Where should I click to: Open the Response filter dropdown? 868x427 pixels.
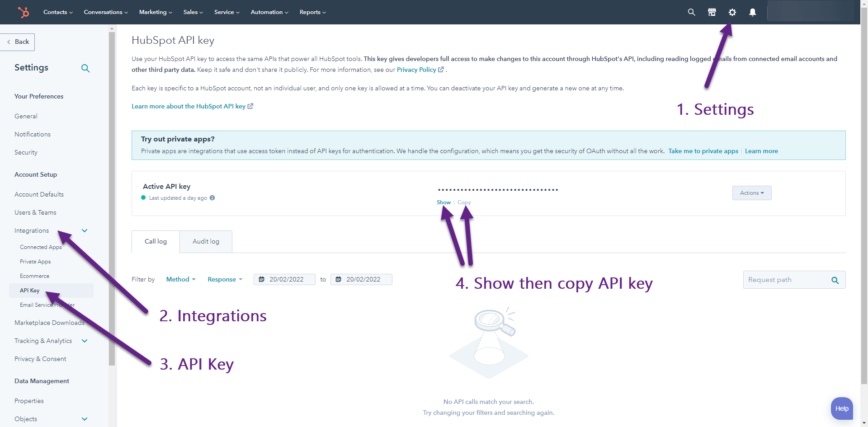[x=225, y=279]
